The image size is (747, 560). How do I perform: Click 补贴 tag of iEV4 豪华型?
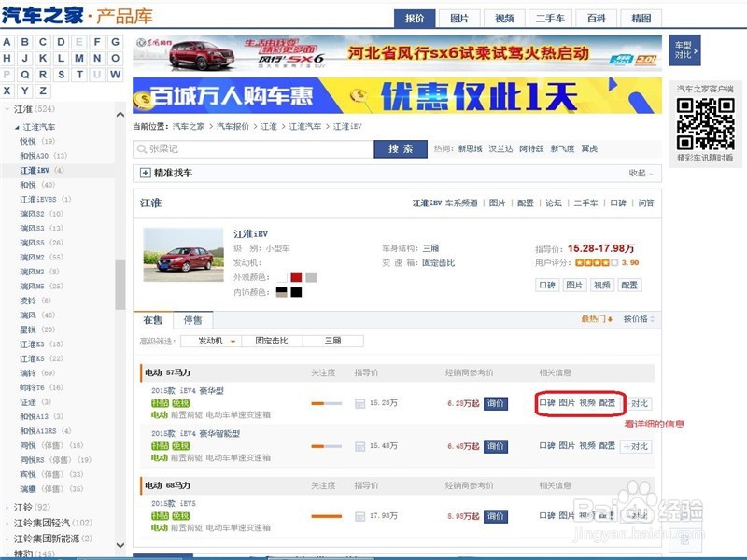160,403
